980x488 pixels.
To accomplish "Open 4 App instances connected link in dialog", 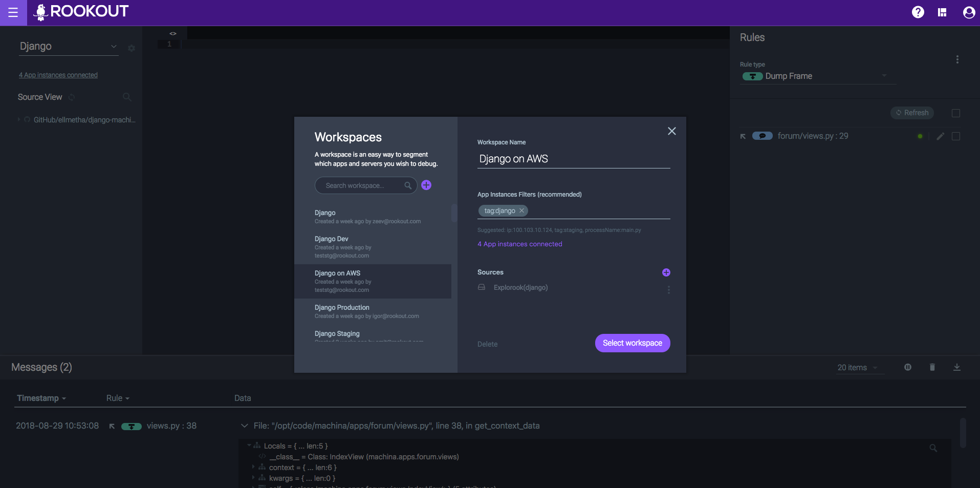I will coord(519,244).
